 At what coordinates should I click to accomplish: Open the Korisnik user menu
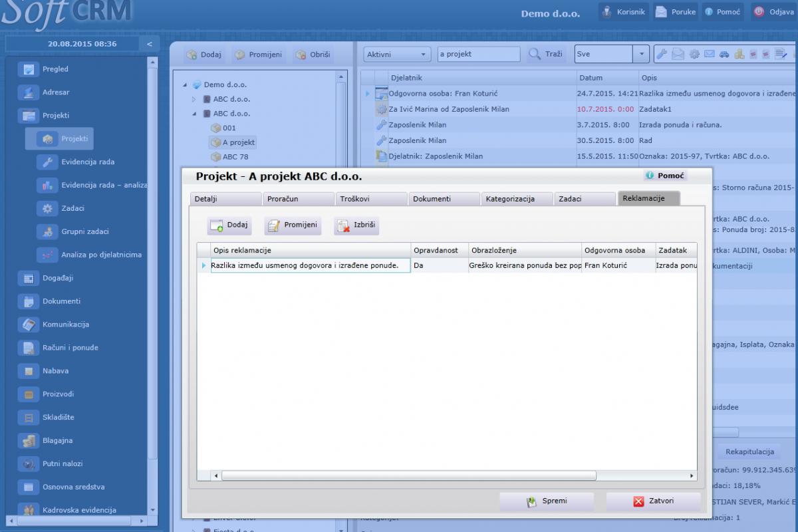pyautogui.click(x=622, y=12)
